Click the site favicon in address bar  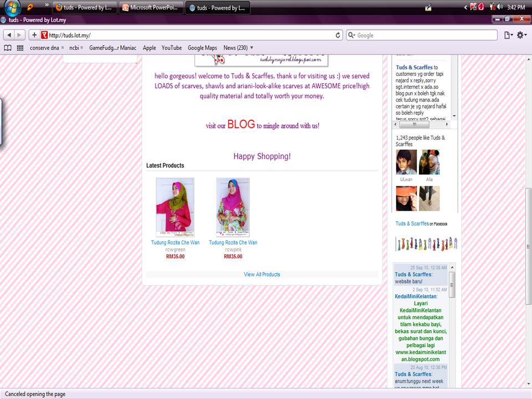[x=44, y=35]
